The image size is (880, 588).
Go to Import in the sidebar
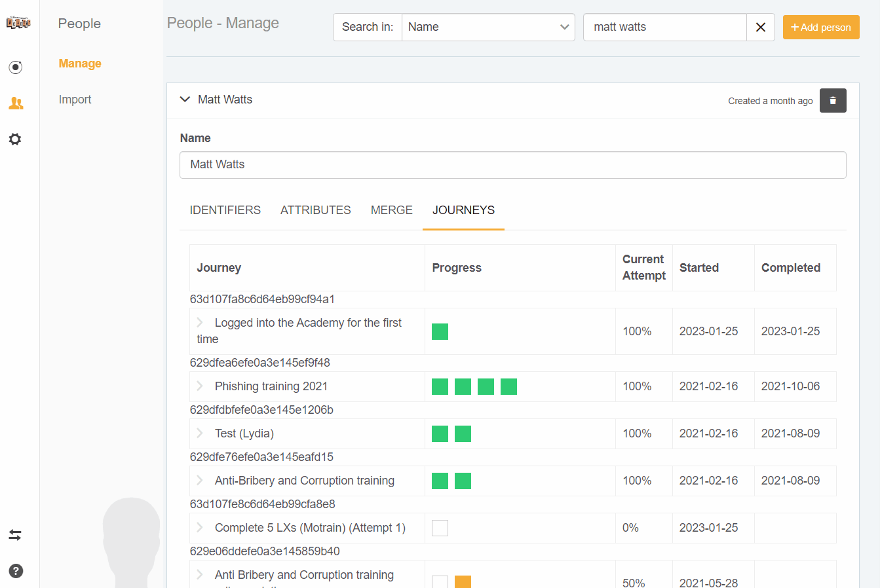point(75,100)
